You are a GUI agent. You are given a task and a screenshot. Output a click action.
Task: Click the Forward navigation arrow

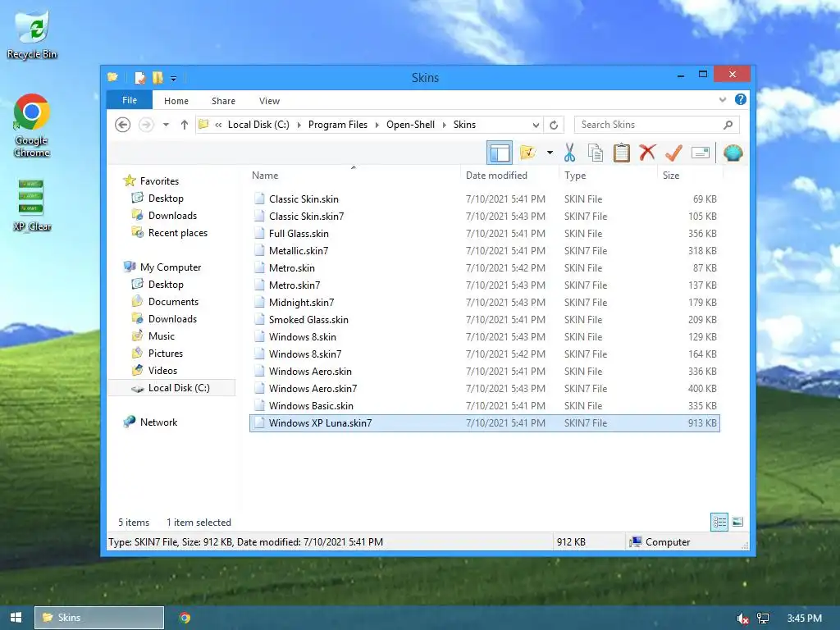click(146, 125)
